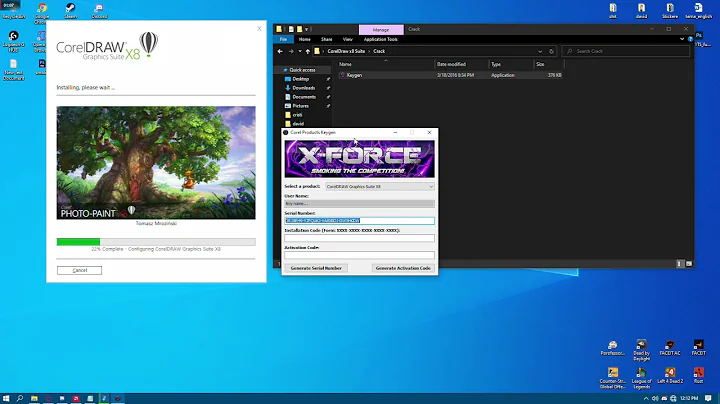
Task: Click the Activation Code field
Action: [x=359, y=255]
